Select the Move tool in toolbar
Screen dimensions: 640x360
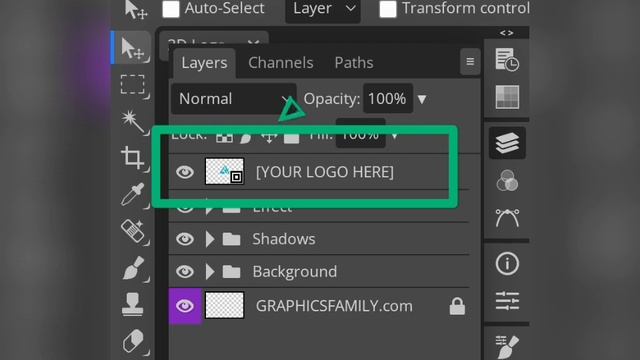click(x=133, y=49)
